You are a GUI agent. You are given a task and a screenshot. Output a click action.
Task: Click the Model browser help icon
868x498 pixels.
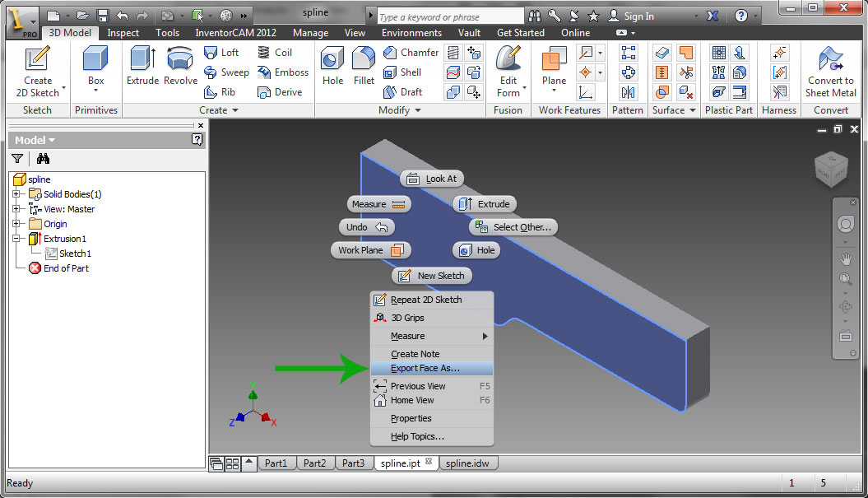(197, 140)
